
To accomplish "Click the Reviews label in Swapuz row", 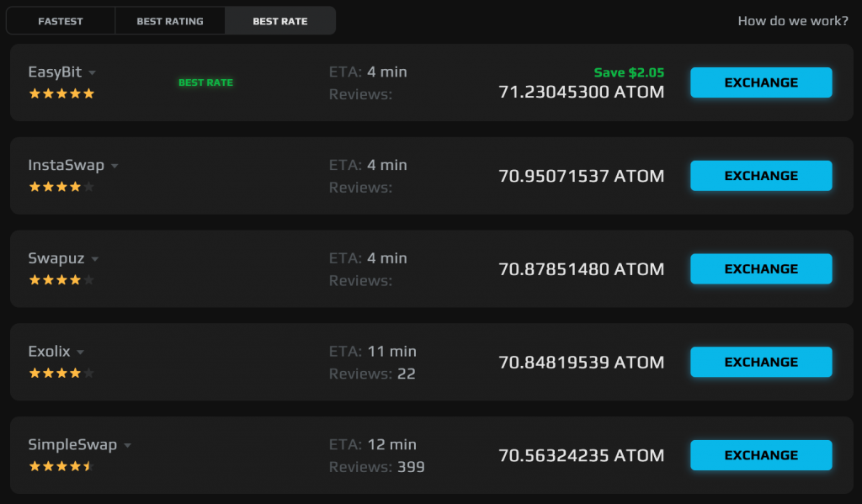I will [360, 280].
